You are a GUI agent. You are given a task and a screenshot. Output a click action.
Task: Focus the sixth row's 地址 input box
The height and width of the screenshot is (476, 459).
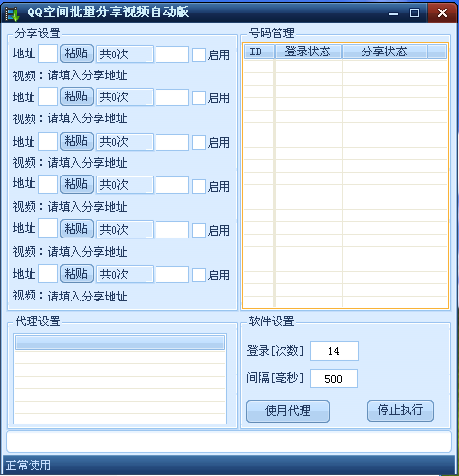click(x=48, y=274)
